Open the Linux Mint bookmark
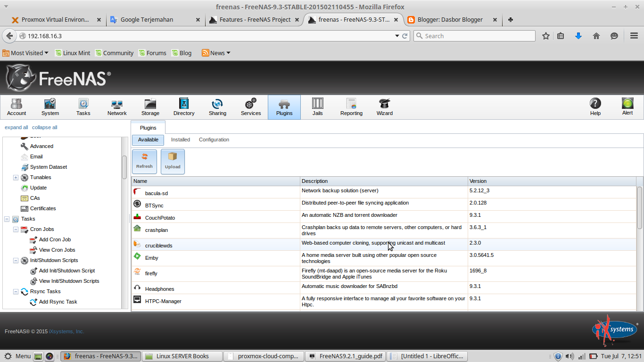 pos(73,53)
